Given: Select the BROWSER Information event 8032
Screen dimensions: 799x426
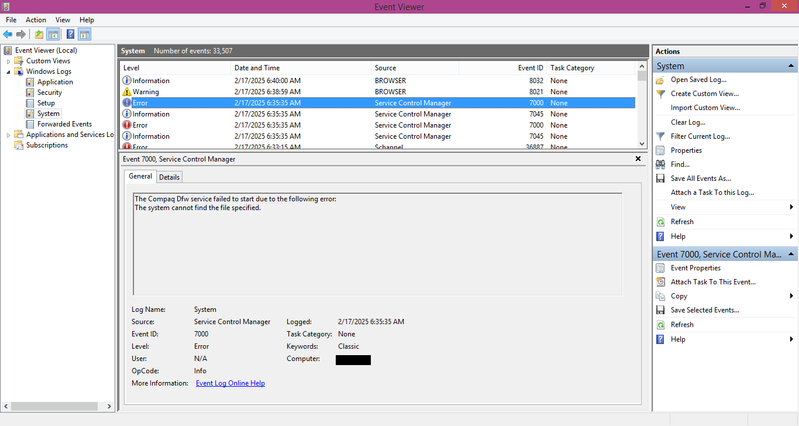Looking at the screenshot, I should pos(378,81).
